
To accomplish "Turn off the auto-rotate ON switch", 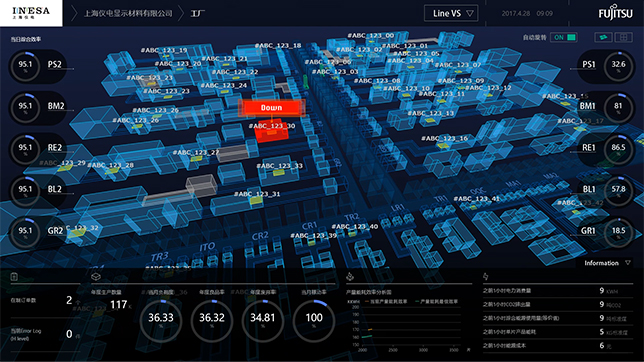I will tap(564, 37).
